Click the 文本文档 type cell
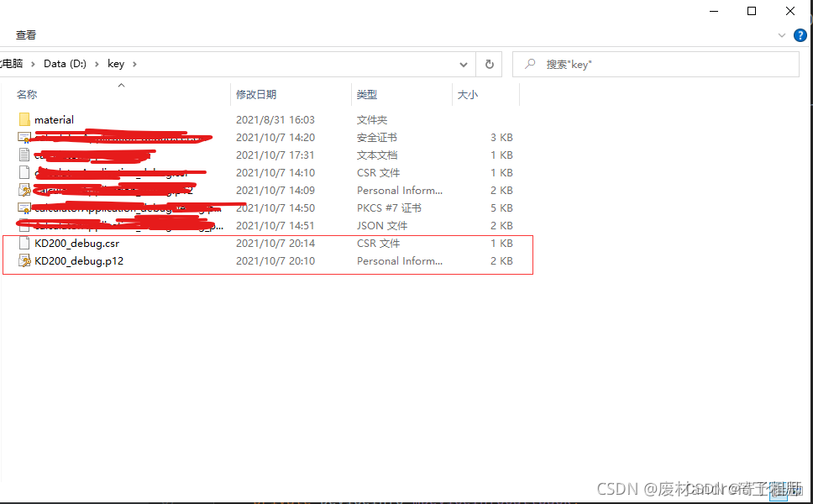Screen dimensions: 813x504 (377, 155)
